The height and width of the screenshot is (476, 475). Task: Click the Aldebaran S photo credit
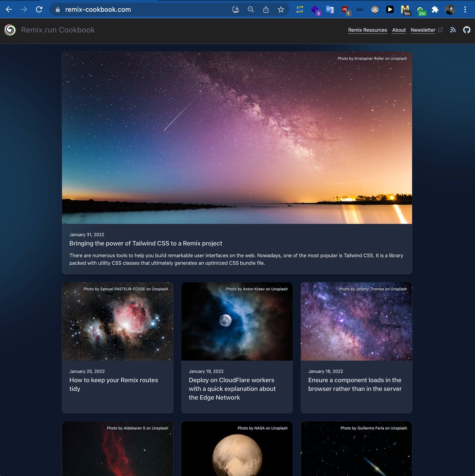point(138,428)
